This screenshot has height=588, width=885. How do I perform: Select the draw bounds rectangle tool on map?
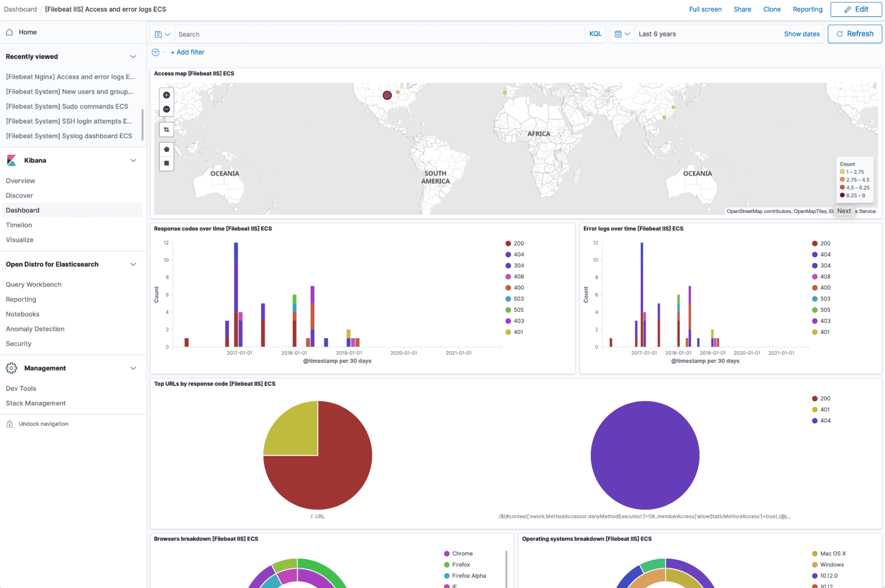pyautogui.click(x=166, y=129)
